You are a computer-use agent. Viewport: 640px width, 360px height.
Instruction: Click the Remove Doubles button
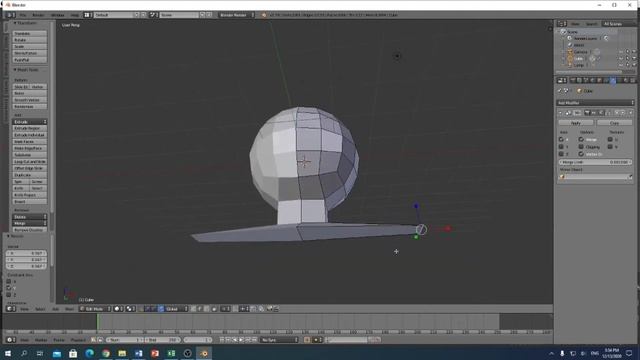click(x=30, y=230)
